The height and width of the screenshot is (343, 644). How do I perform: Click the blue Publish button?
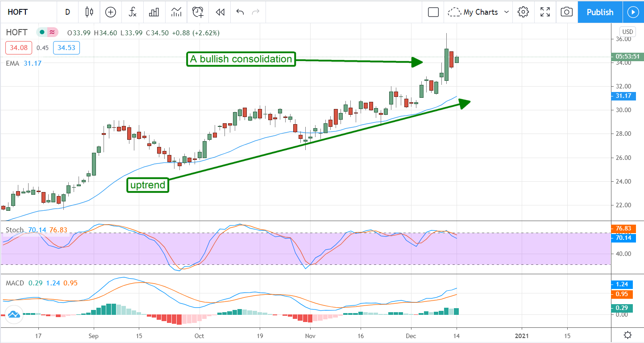tap(600, 12)
